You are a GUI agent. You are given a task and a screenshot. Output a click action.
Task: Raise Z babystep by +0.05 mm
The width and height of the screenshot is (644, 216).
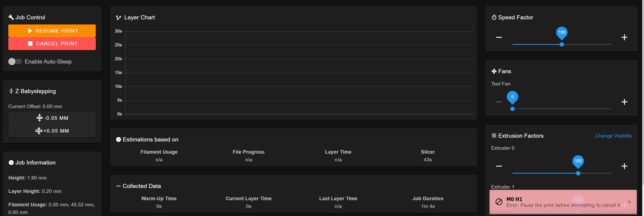coord(52,131)
